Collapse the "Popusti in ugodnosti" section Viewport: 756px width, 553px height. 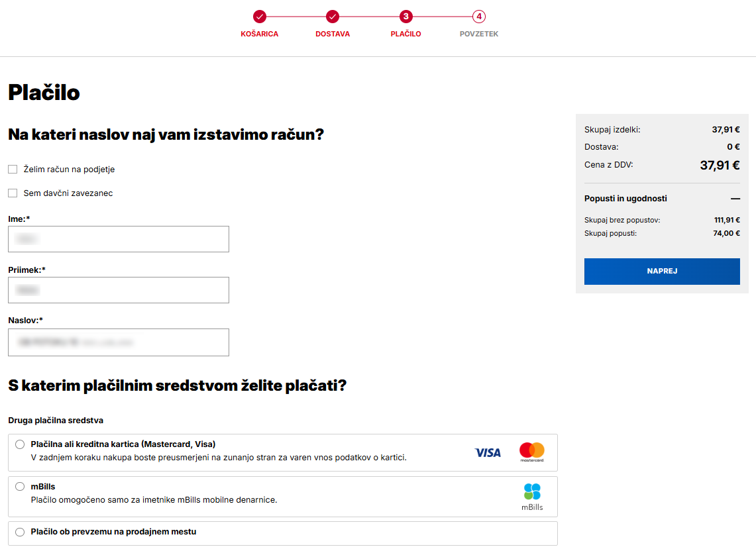coord(735,198)
